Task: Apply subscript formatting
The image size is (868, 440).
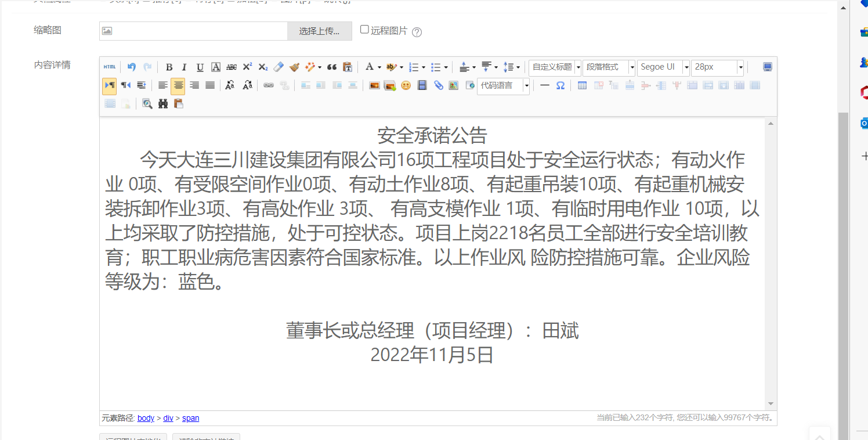Action: pyautogui.click(x=263, y=67)
